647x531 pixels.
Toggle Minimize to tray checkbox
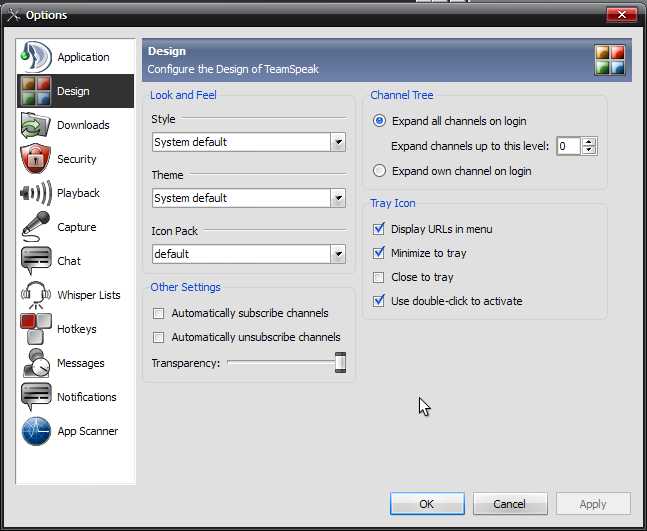click(x=378, y=253)
